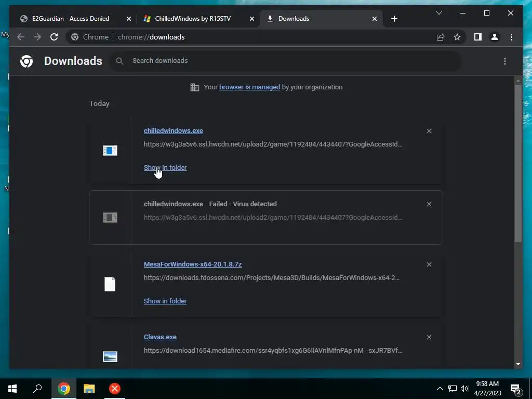Open the chilledwindows.exe file link
The width and height of the screenshot is (532, 399).
click(x=174, y=130)
